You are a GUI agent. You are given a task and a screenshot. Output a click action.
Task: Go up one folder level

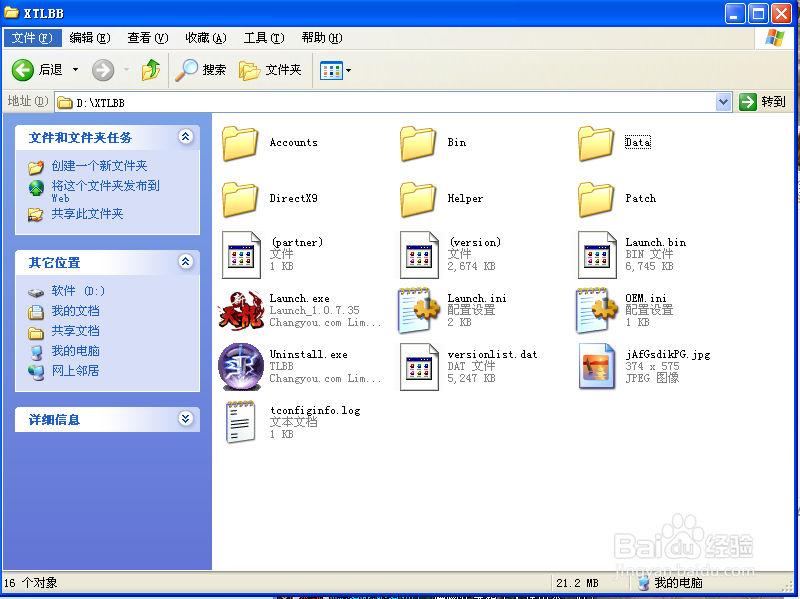point(151,70)
